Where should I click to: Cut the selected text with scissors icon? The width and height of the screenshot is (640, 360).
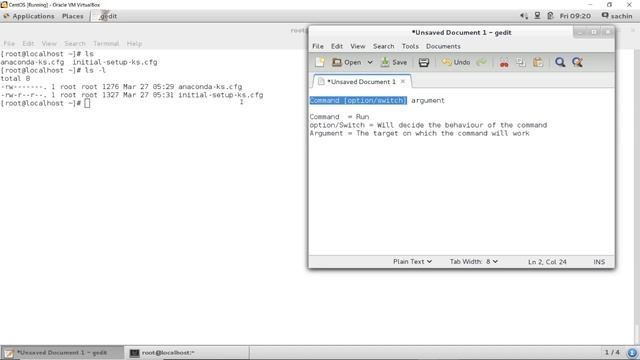click(504, 62)
